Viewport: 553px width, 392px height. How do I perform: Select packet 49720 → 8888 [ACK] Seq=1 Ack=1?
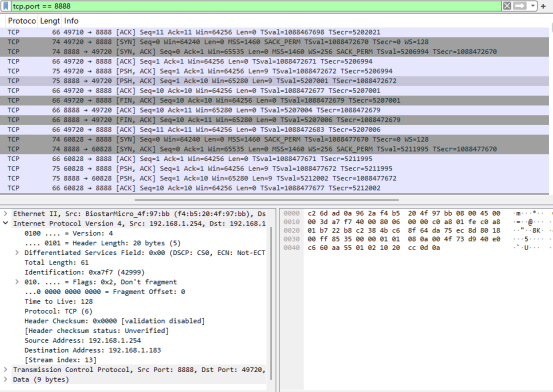click(x=274, y=61)
